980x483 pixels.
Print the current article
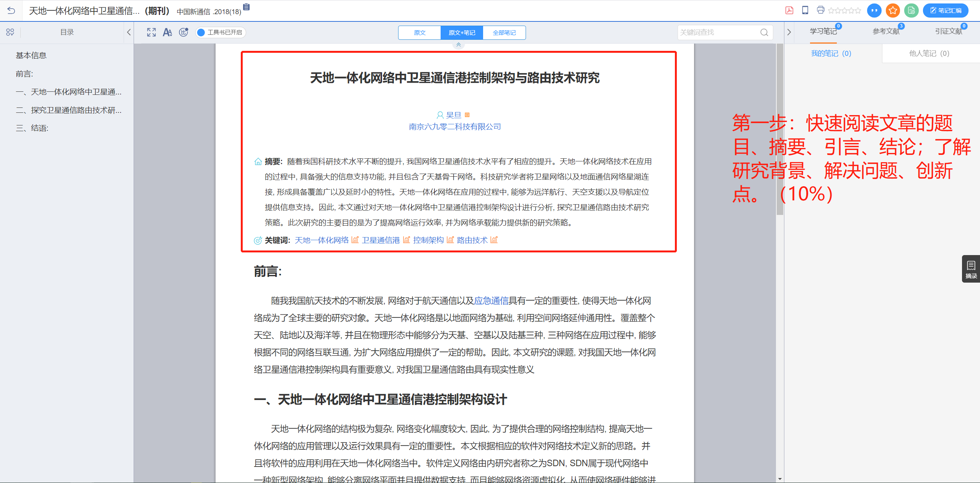(x=820, y=10)
